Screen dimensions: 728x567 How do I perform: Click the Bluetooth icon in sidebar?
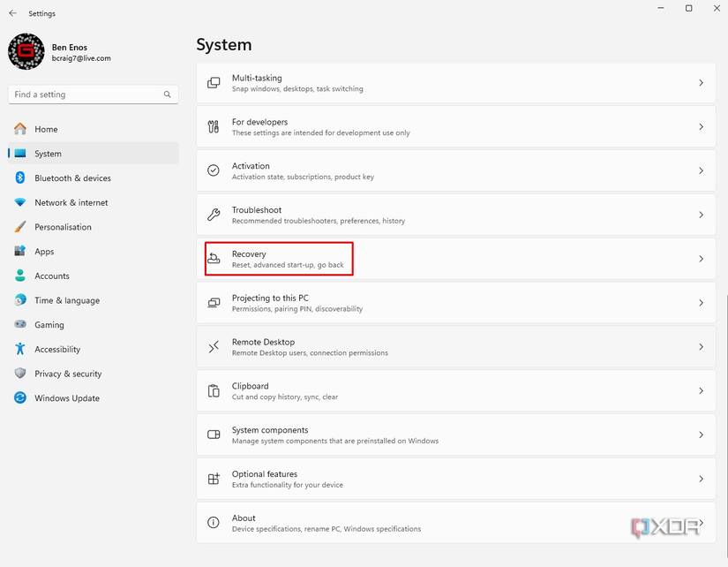20,178
